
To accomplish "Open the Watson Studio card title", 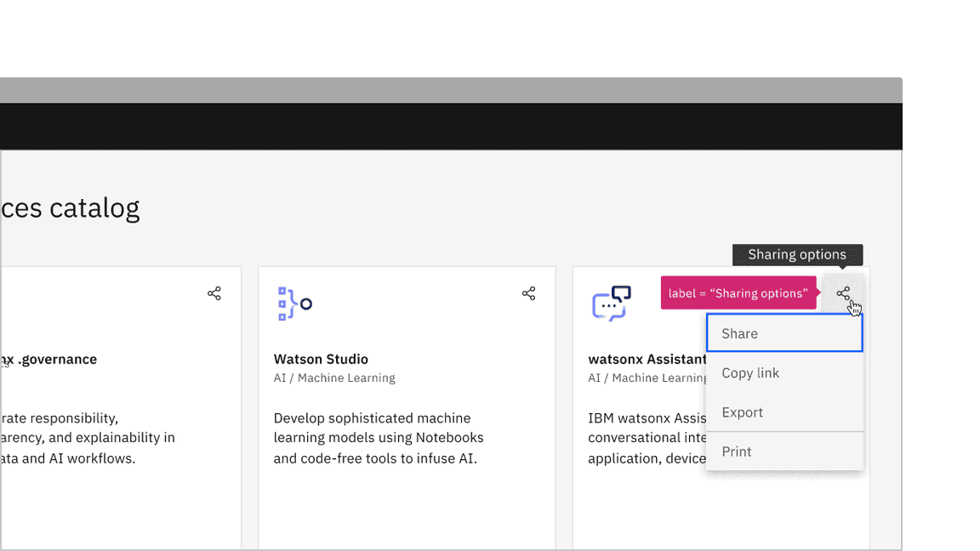I will click(x=321, y=359).
